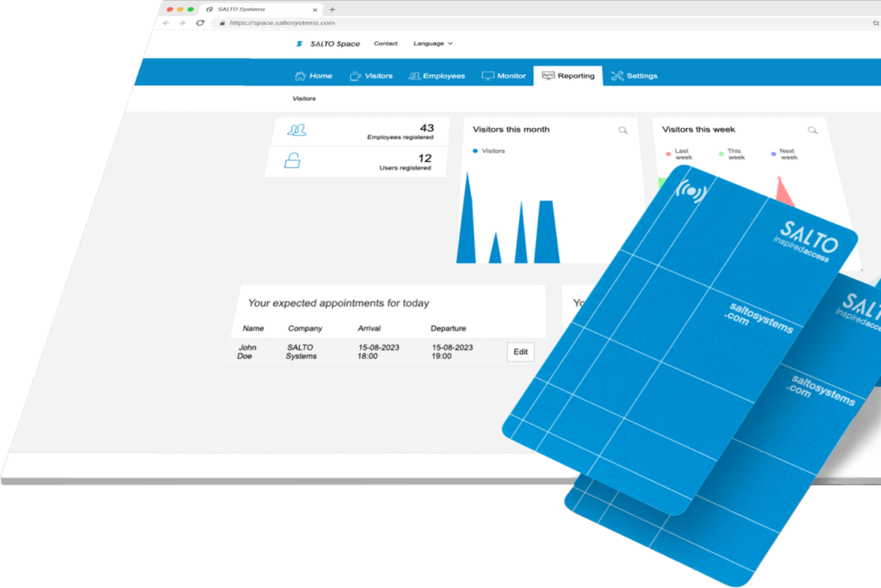Click search icon in Visitors this month
Image resolution: width=881 pixels, height=588 pixels.
click(x=623, y=130)
